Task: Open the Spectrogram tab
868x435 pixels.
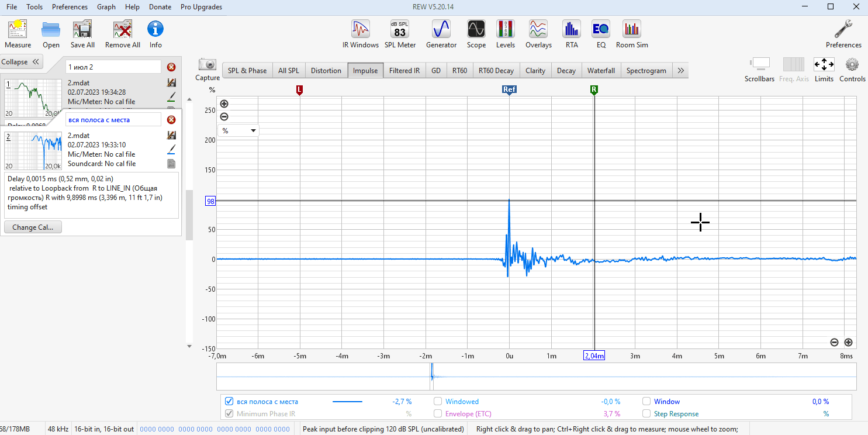Action: (646, 71)
